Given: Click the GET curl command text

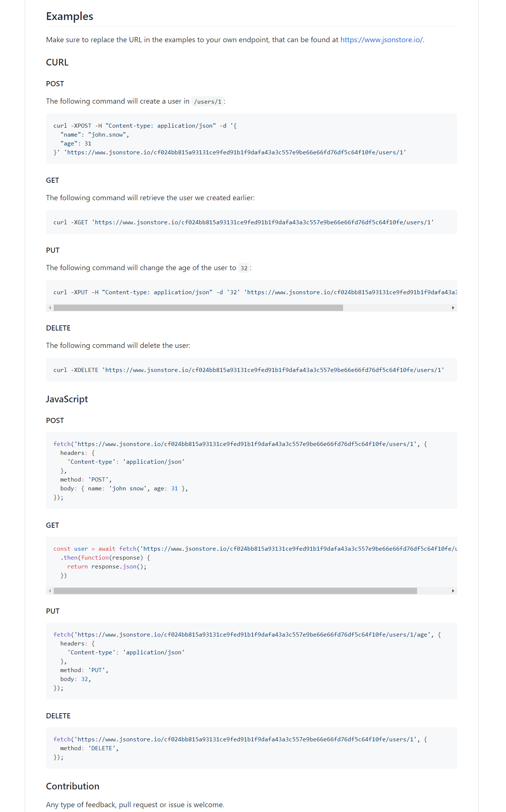Looking at the screenshot, I should [x=244, y=222].
